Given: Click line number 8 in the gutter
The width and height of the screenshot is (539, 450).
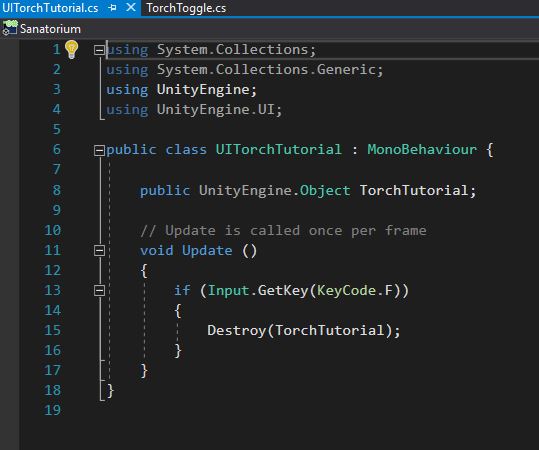Looking at the screenshot, I should pyautogui.click(x=57, y=190).
